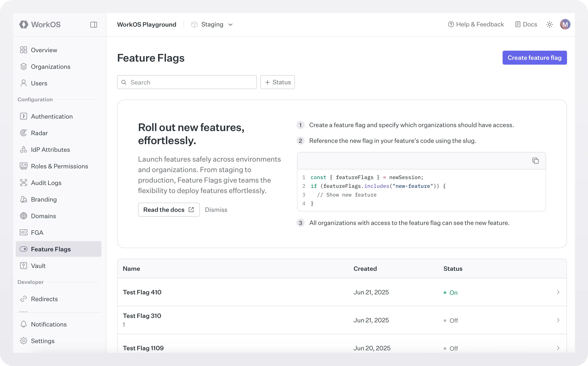Click the Notifications bell icon
This screenshot has width=588, height=366.
point(24,324)
